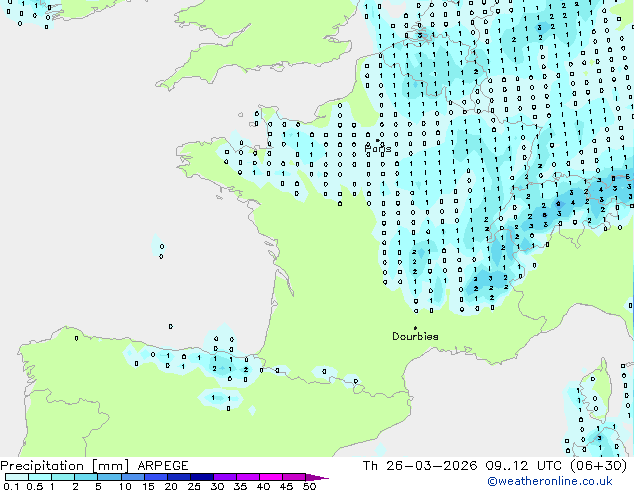The width and height of the screenshot is (634, 490).
Task: Pick the 45–50 mm legend color
Action: point(293,477)
